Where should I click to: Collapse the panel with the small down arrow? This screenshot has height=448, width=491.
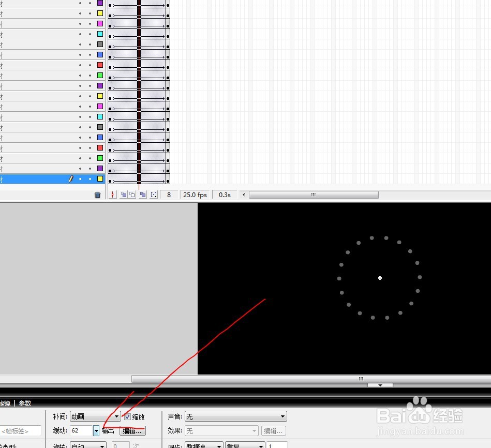click(x=380, y=385)
